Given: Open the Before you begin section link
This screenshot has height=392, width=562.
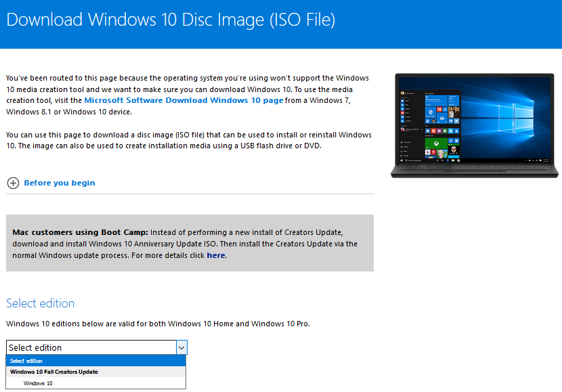Looking at the screenshot, I should pos(60,183).
